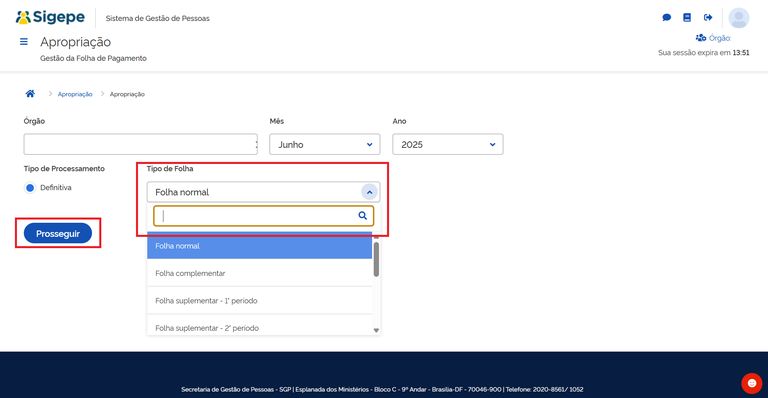Click the Órgão: link in header
This screenshot has width=768, height=398.
(720, 38)
